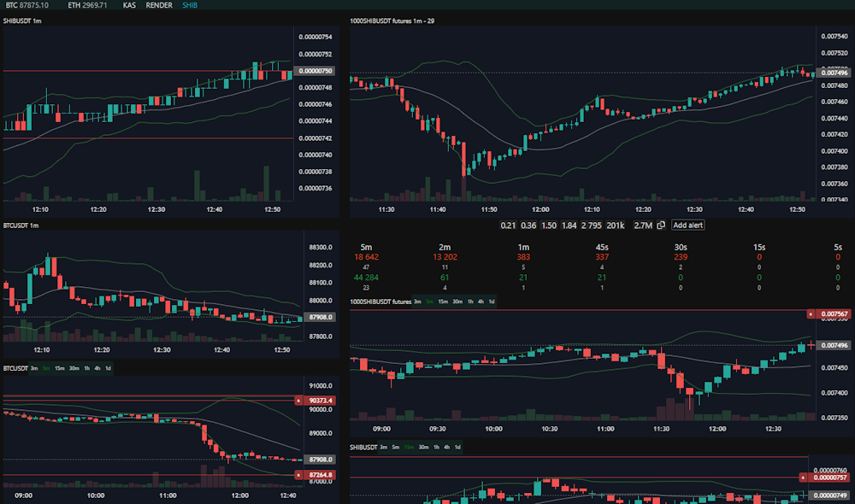Click the 0.007496 price label on futures 1m chart

coord(834,73)
